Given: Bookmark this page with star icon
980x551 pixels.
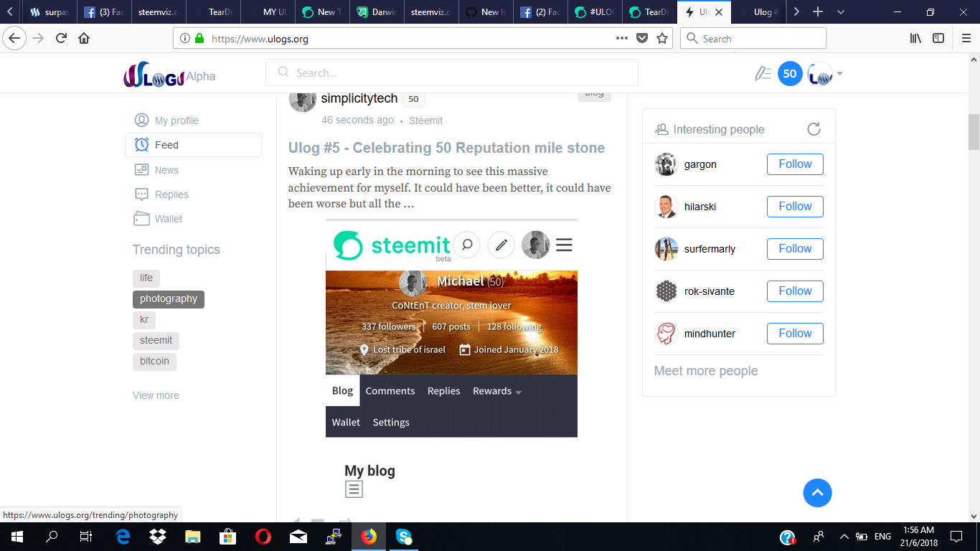Looking at the screenshot, I should [x=662, y=38].
